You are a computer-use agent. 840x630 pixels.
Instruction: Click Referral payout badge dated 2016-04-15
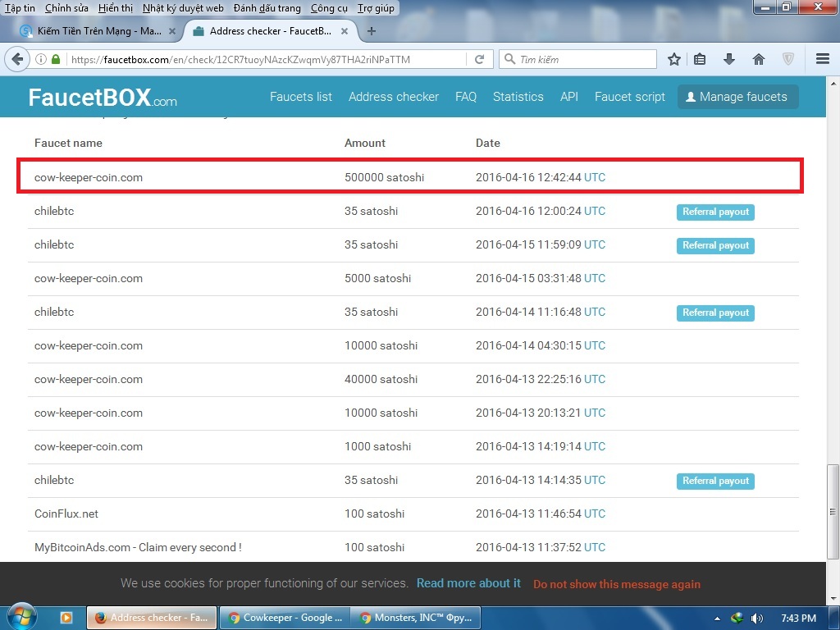[x=715, y=245]
